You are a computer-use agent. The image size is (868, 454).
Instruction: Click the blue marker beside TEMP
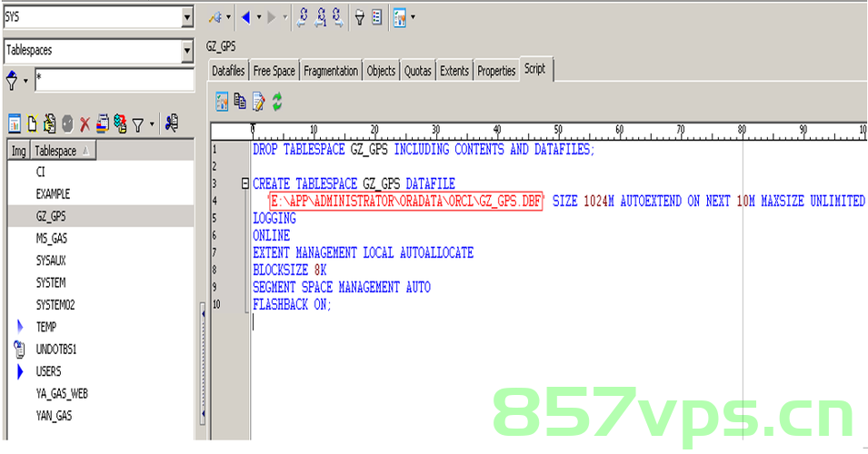click(x=21, y=327)
